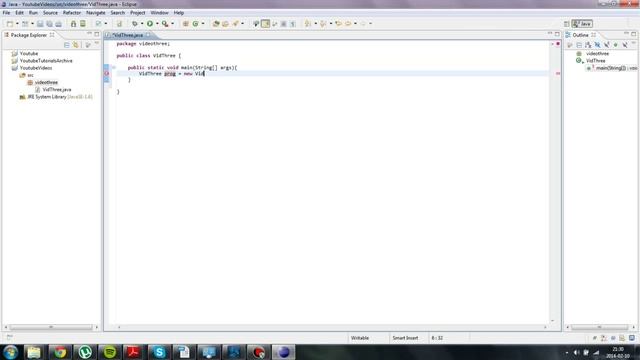Toggle Hide Fields in Outline toolbar

[x=597, y=44]
